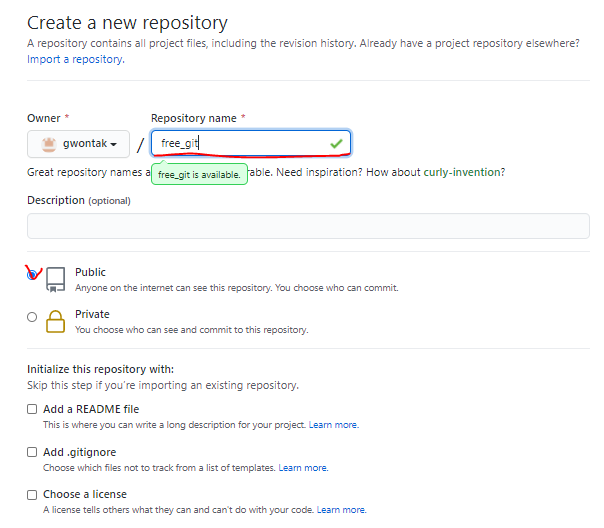Image resolution: width=604 pixels, height=528 pixels.
Task: Select the Private radio button
Action: [32, 317]
